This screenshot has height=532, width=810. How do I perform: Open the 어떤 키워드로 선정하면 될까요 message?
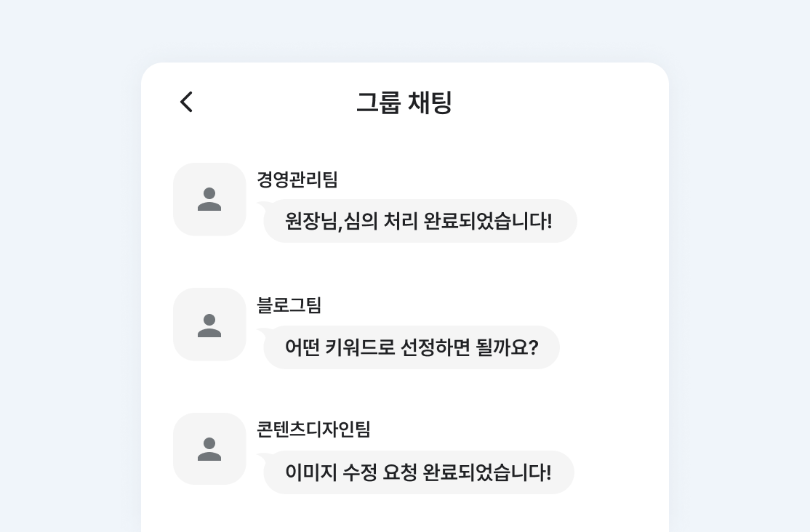point(412,347)
